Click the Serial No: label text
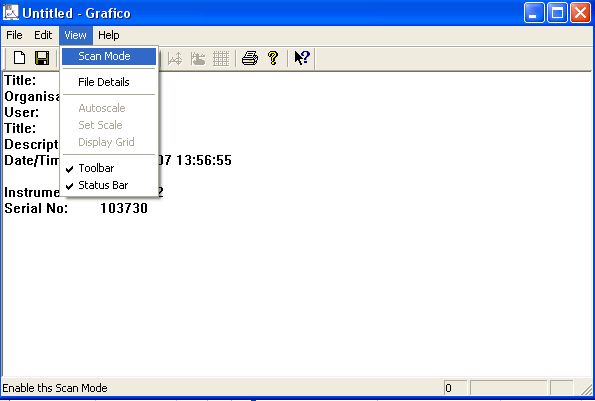This screenshot has height=401, width=595. click(x=36, y=208)
